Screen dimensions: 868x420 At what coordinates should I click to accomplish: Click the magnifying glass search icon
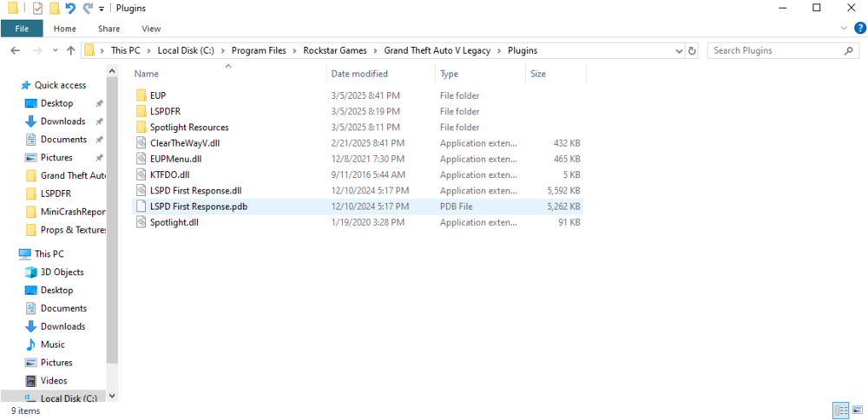pyautogui.click(x=848, y=50)
